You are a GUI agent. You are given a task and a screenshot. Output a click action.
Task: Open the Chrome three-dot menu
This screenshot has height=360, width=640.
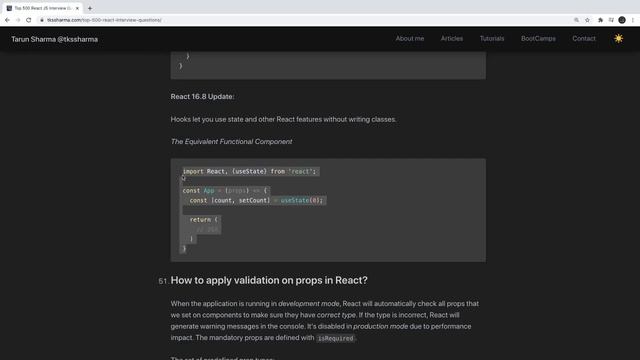[x=633, y=20]
